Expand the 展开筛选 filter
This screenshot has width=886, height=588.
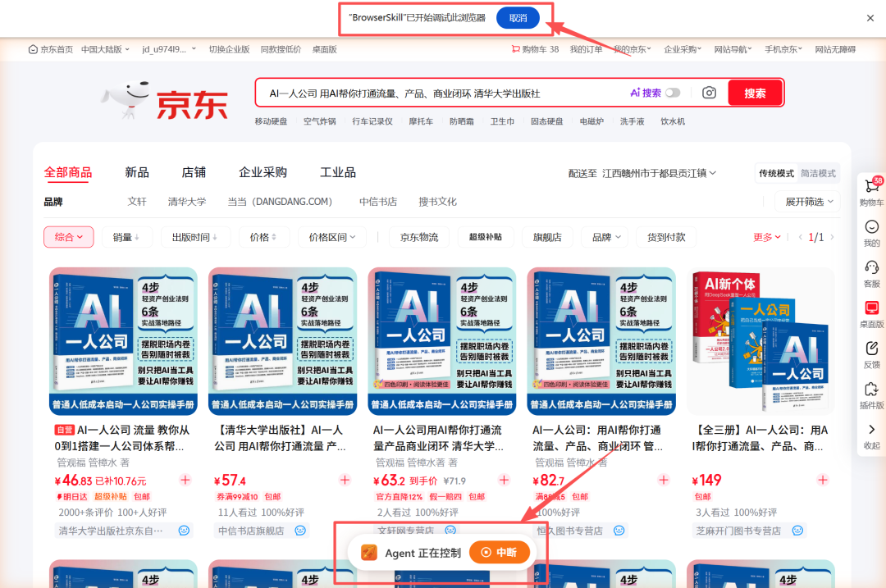(x=809, y=202)
